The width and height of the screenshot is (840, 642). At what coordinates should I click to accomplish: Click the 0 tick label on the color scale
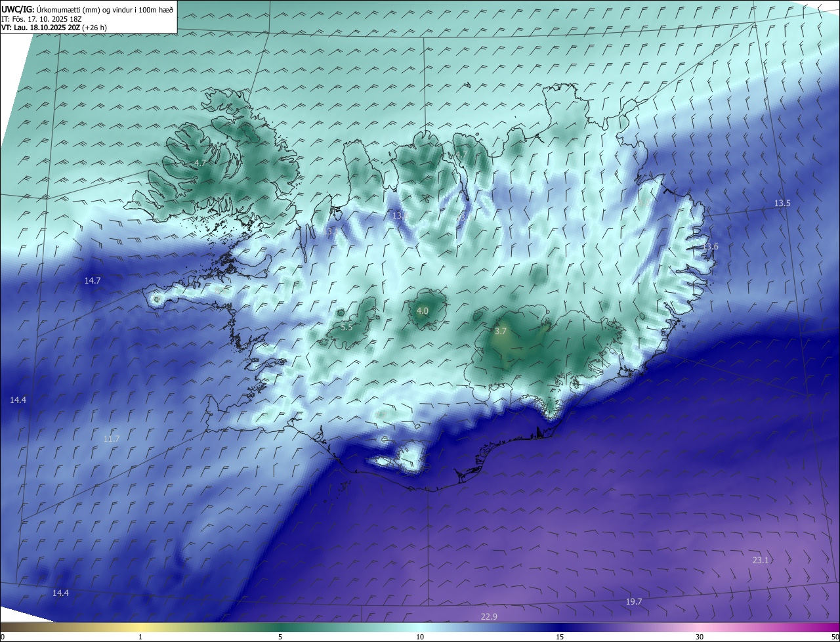pos(3,637)
